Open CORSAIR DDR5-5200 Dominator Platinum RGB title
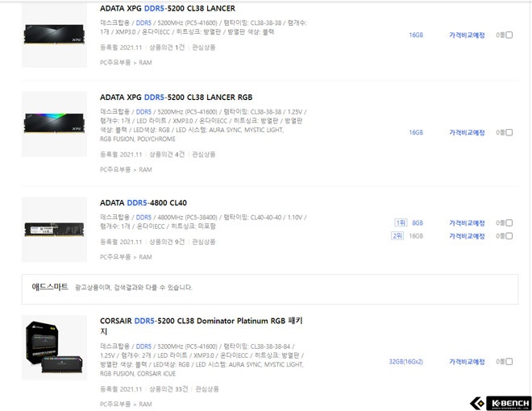The width and height of the screenshot is (532, 411). click(x=202, y=326)
